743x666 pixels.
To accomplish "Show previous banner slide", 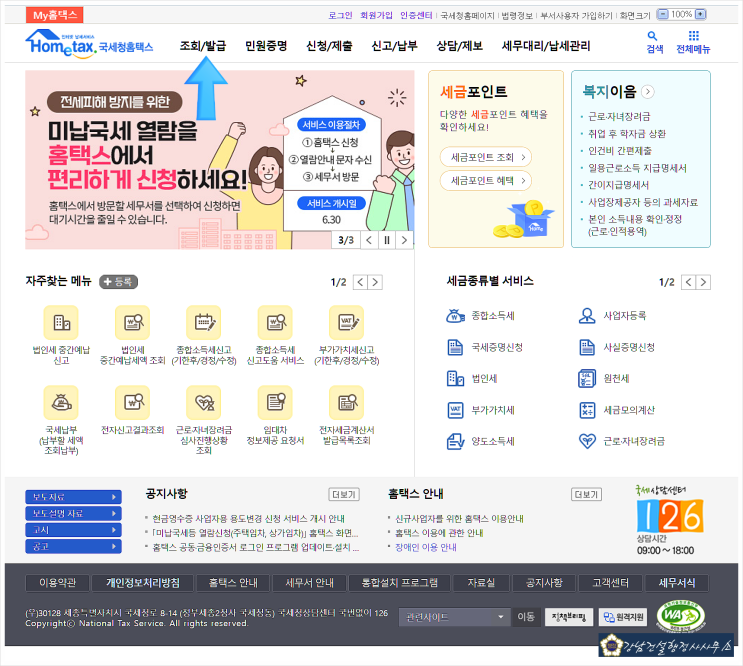I will pos(369,240).
